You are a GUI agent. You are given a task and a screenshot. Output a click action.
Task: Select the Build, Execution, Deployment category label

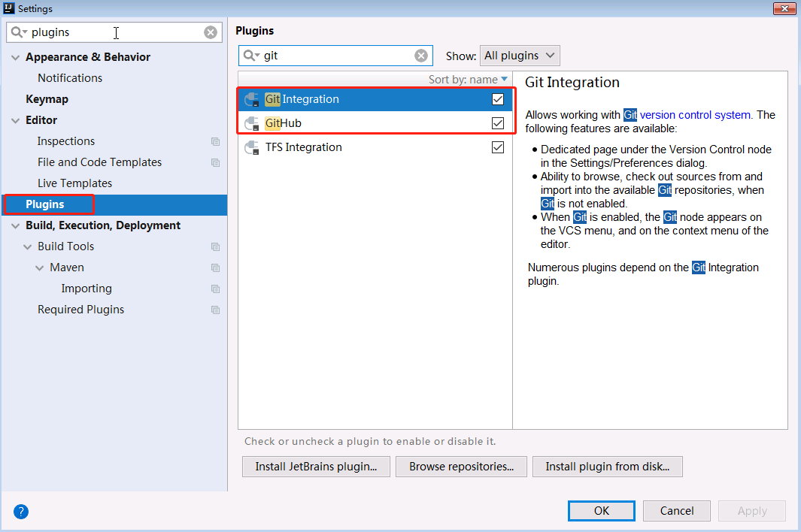[103, 225]
